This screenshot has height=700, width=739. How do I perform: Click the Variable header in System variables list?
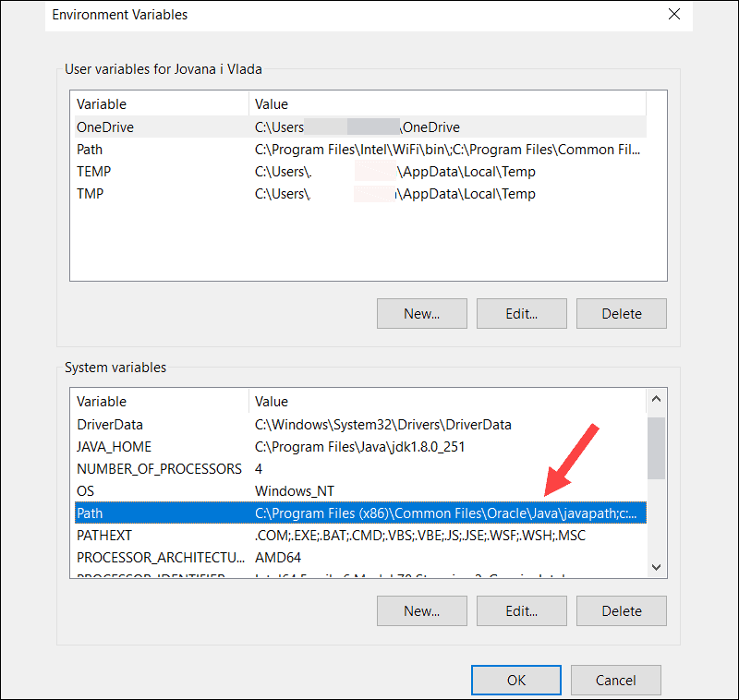click(162, 402)
